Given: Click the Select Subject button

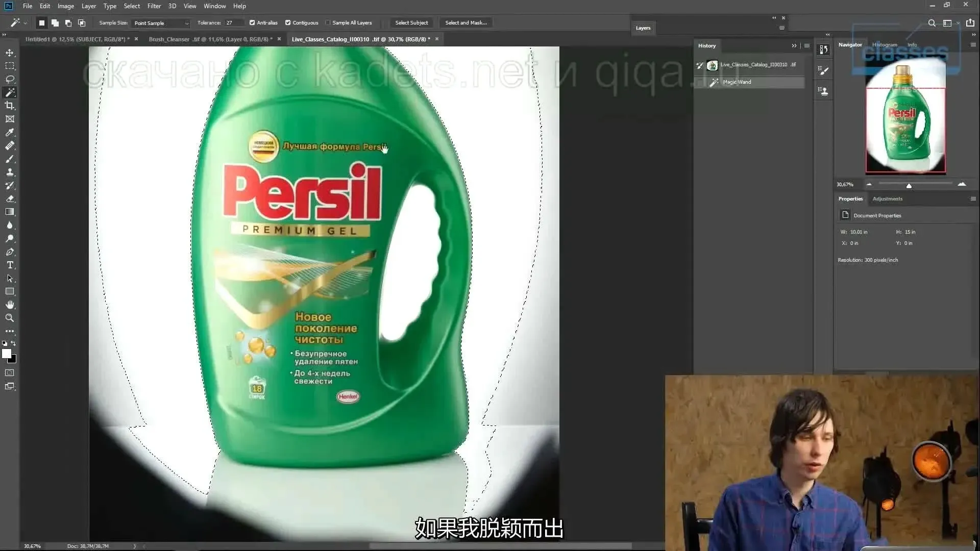Looking at the screenshot, I should [411, 23].
